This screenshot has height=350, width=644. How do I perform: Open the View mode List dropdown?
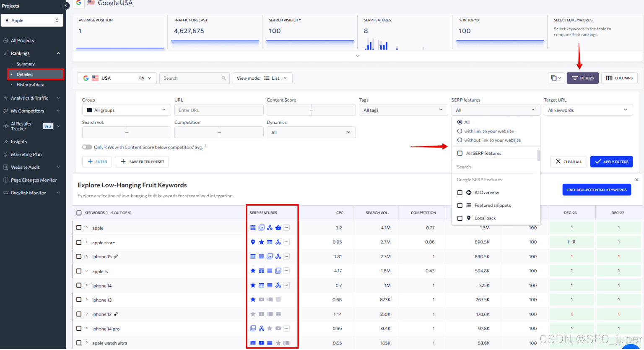[262, 78]
